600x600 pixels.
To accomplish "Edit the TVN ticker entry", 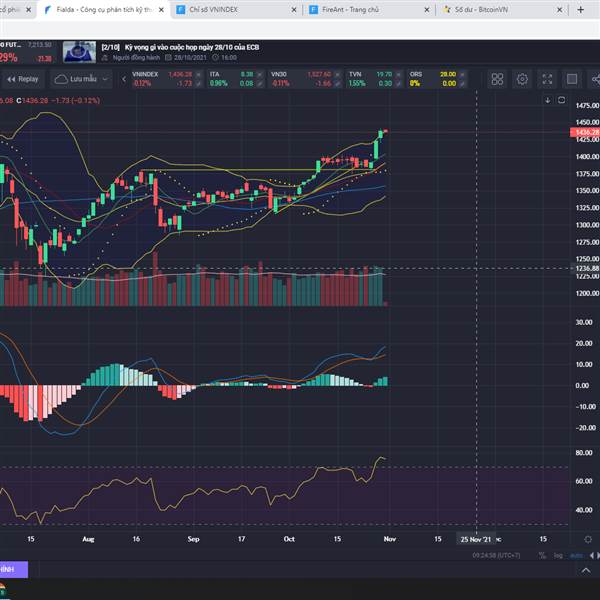I will click(399, 83).
